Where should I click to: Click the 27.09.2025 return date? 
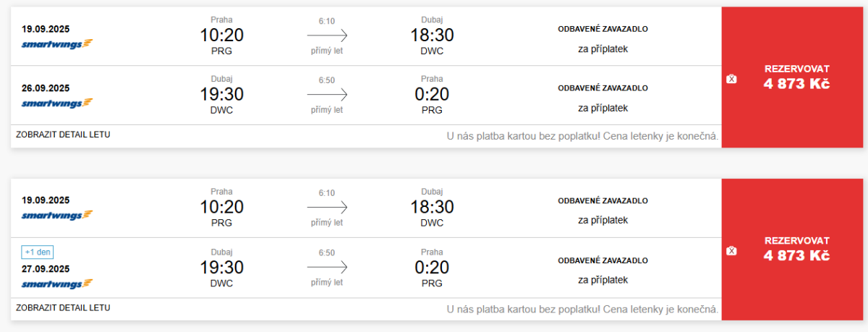pyautogui.click(x=46, y=268)
